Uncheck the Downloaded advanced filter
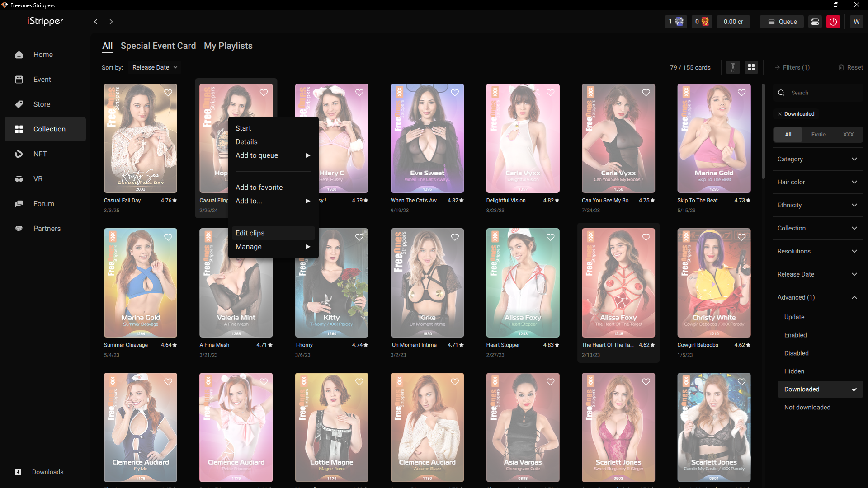The width and height of the screenshot is (868, 488). pyautogui.click(x=820, y=389)
